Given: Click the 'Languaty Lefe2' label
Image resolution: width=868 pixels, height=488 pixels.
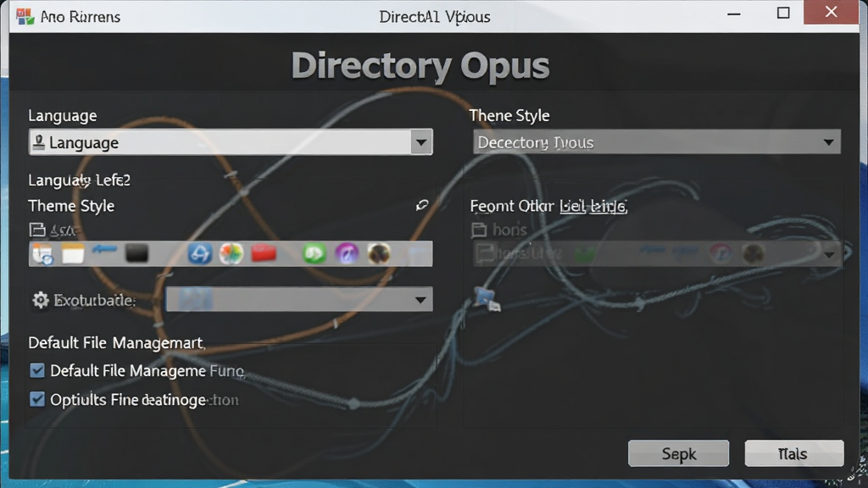Looking at the screenshot, I should (79, 180).
